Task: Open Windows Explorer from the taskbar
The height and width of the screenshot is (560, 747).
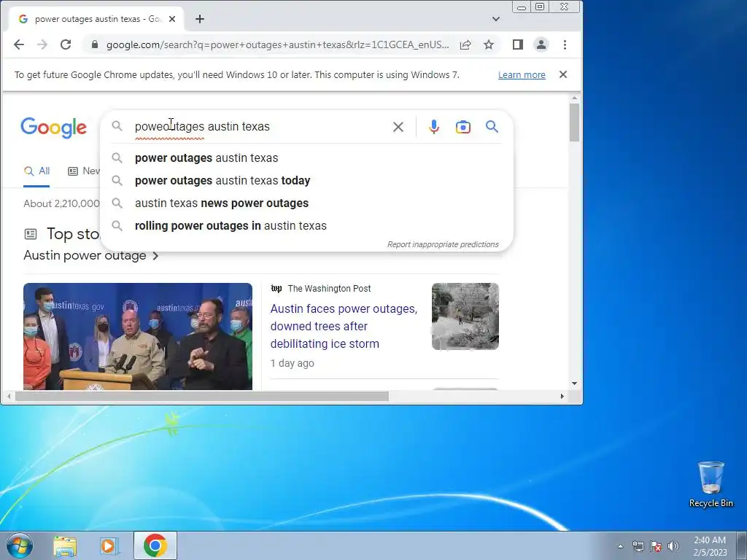Action: coord(65,545)
